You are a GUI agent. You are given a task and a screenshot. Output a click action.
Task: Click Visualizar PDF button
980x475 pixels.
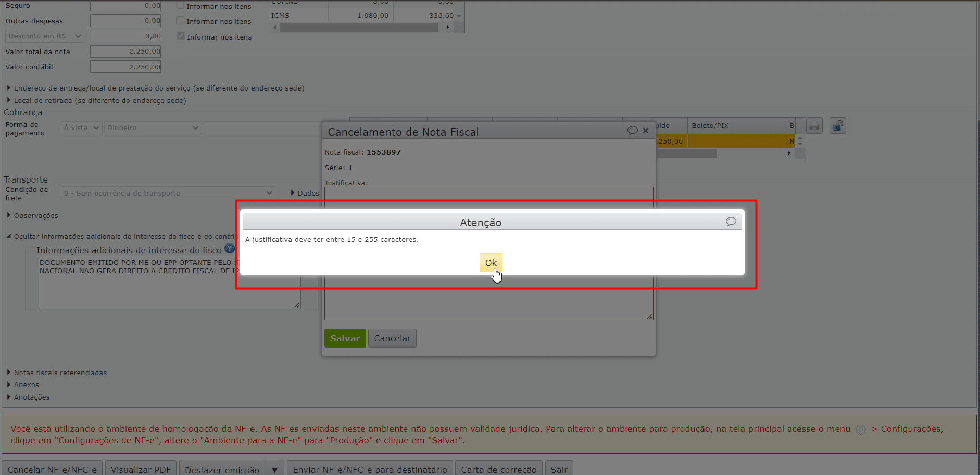pos(141,469)
